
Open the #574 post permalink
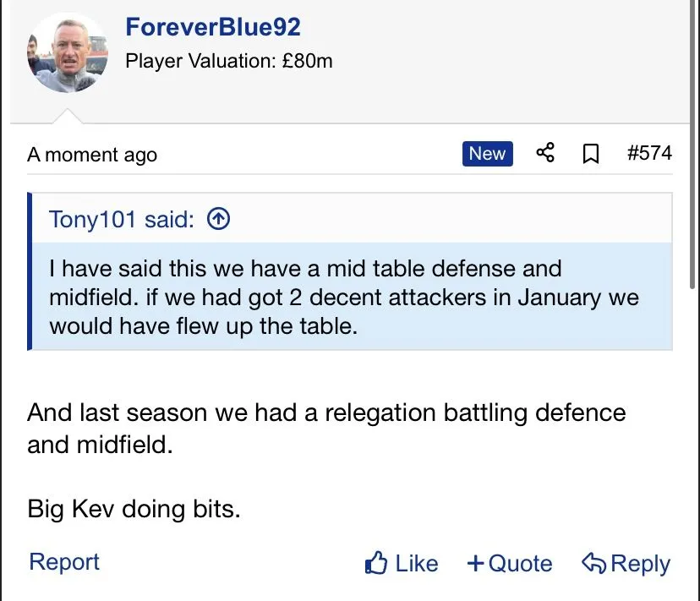point(649,153)
